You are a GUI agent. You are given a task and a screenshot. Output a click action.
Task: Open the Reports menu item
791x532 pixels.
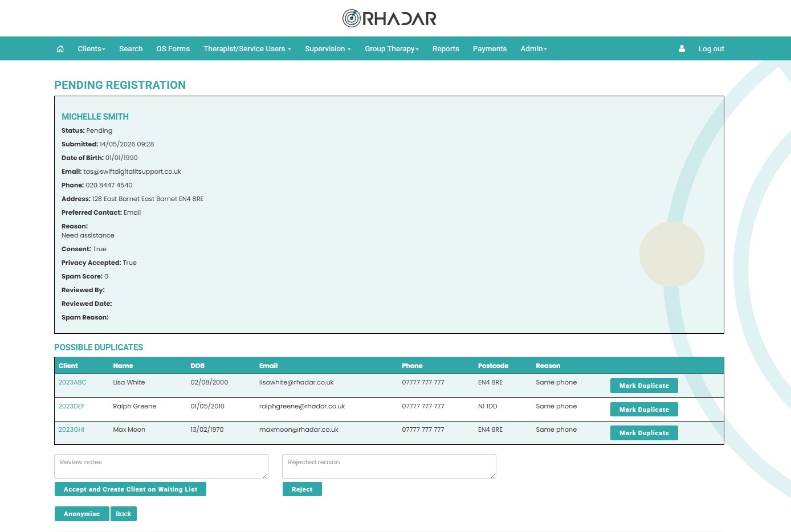(x=446, y=49)
